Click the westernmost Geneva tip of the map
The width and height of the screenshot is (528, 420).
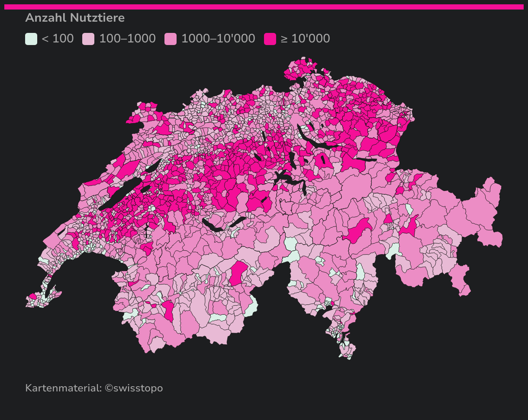point(29,303)
